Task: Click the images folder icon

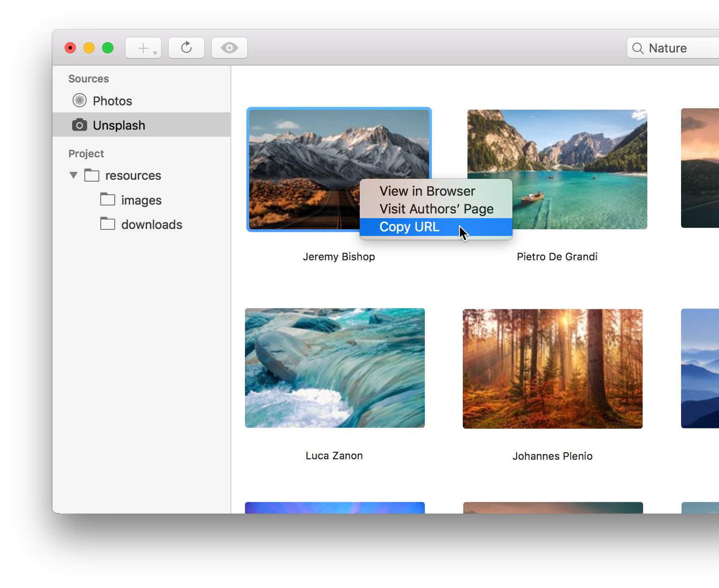Action: [108, 200]
